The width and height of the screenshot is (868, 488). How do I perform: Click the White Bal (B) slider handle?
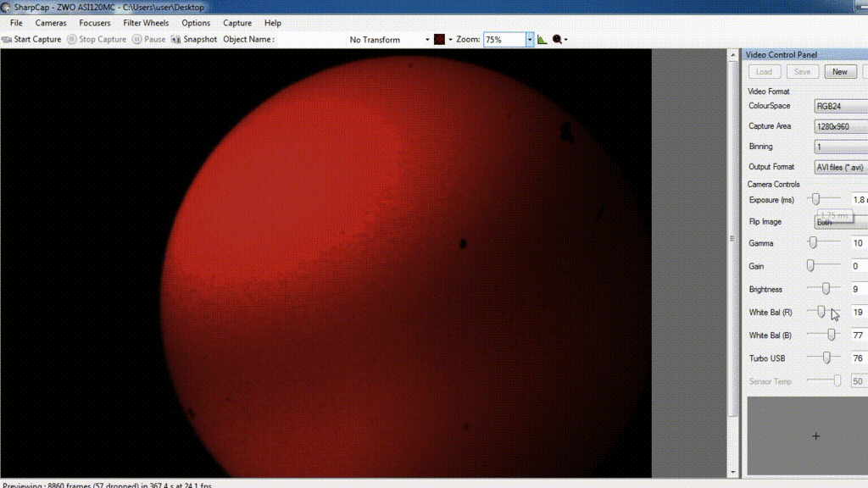832,335
